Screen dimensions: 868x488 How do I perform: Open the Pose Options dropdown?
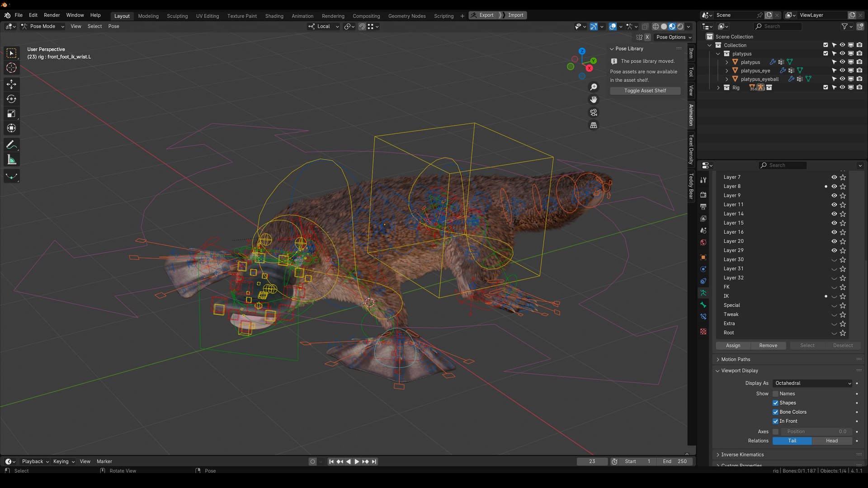click(674, 38)
